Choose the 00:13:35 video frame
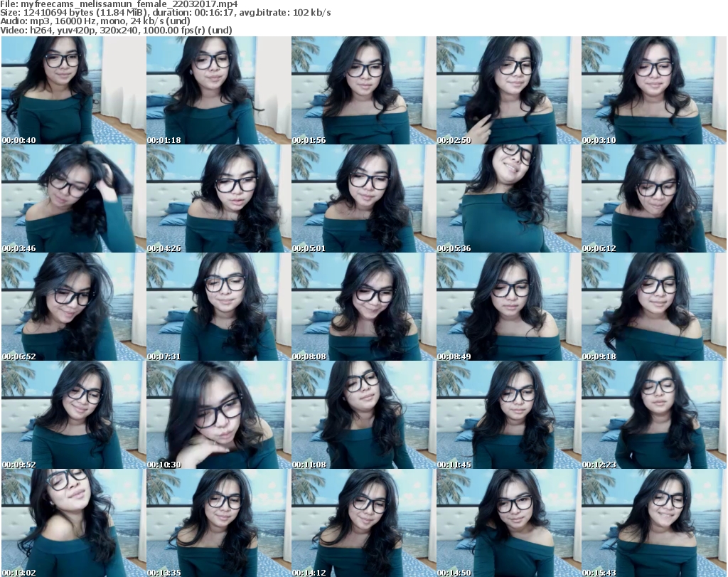728x577 pixels. [219, 523]
